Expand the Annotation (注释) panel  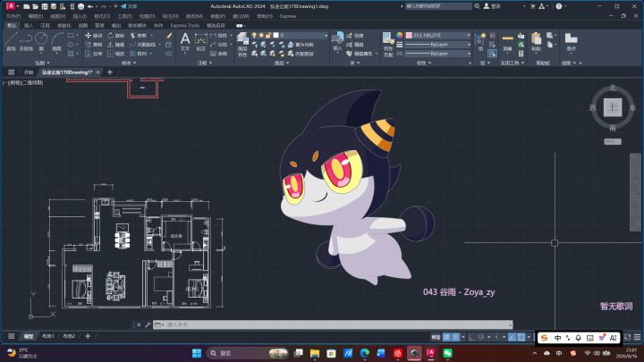pos(205,63)
